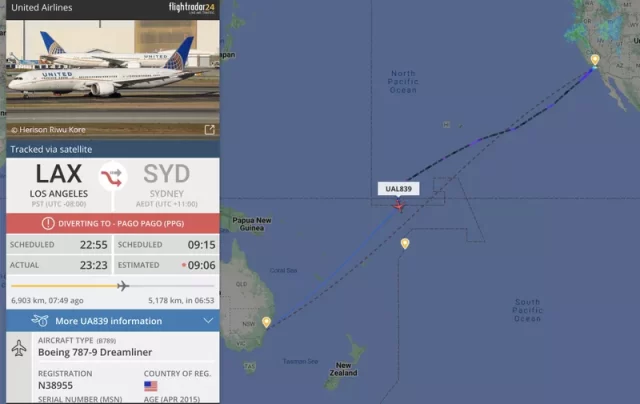Click the flight-info plane clock icon
The width and height of the screenshot is (640, 404).
pos(40,321)
